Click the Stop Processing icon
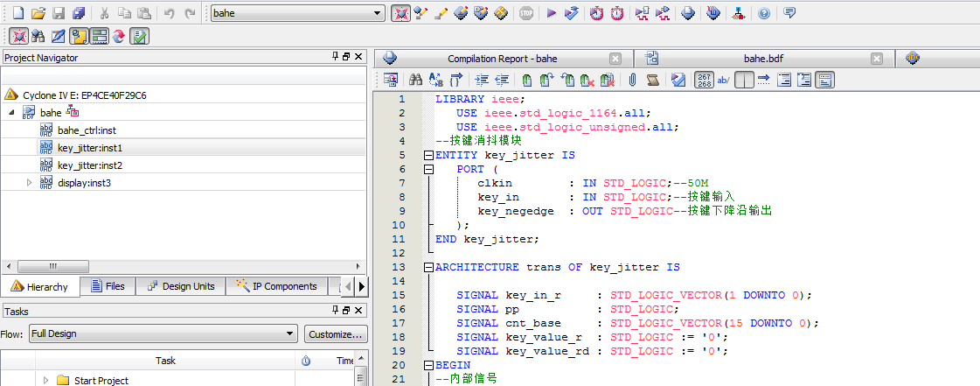Screen dimensions: 980x386 [526, 13]
